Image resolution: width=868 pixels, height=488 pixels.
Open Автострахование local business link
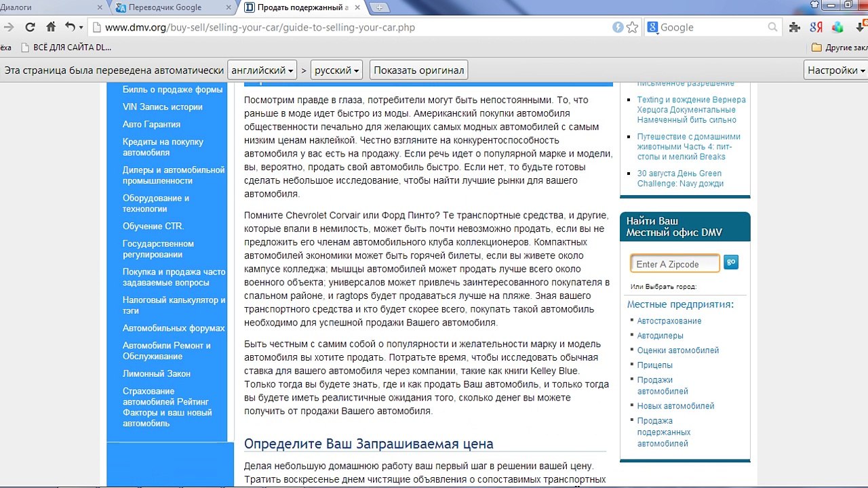coord(669,321)
